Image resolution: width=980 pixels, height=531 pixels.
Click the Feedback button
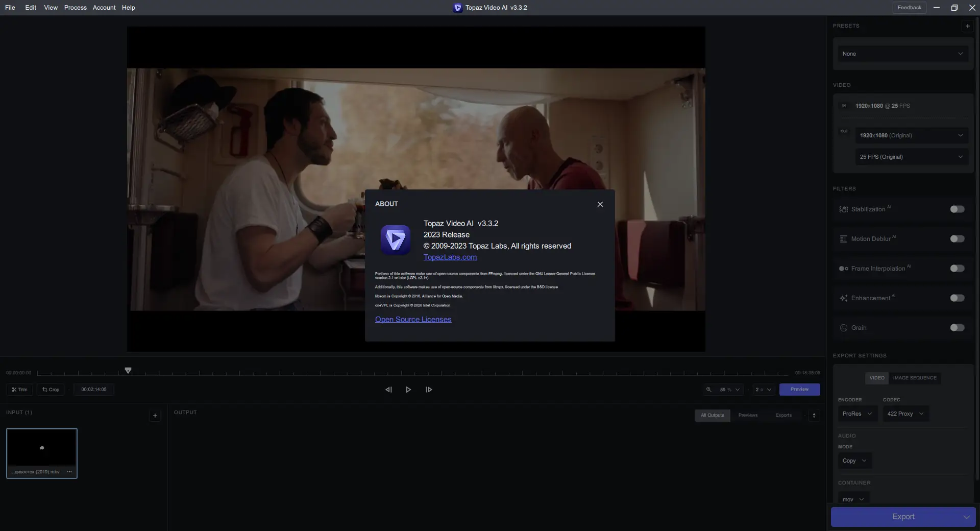(x=909, y=8)
